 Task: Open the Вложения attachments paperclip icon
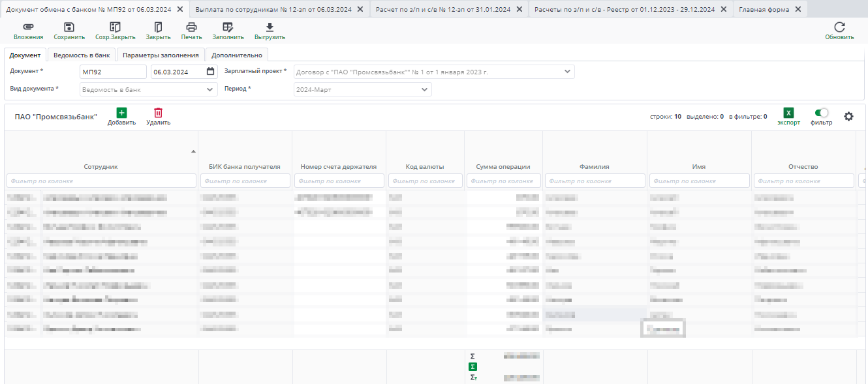[x=28, y=27]
